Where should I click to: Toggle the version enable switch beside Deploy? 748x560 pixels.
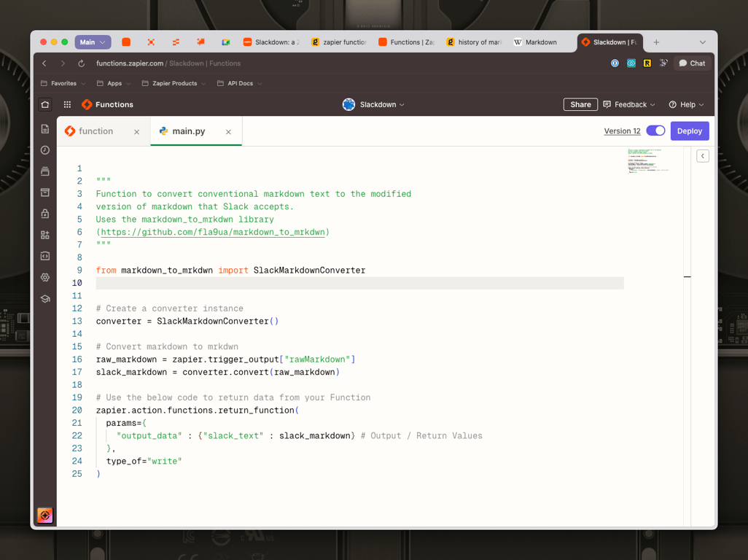[655, 131]
